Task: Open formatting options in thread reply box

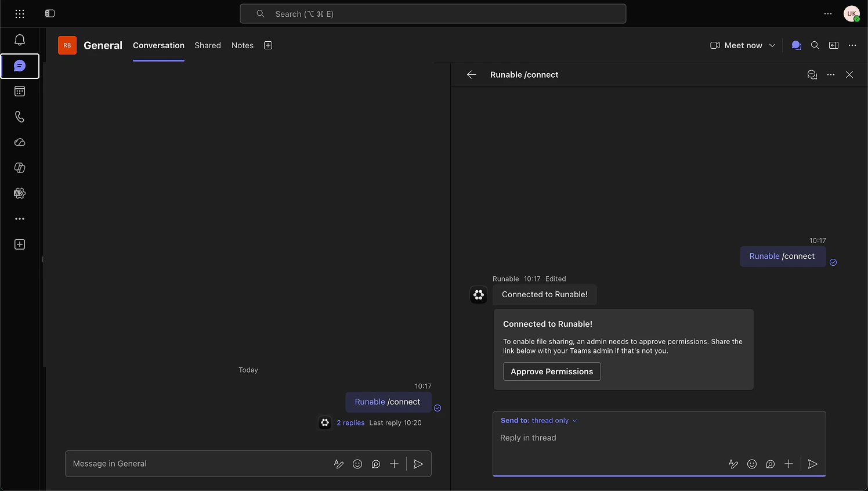Action: (733, 464)
